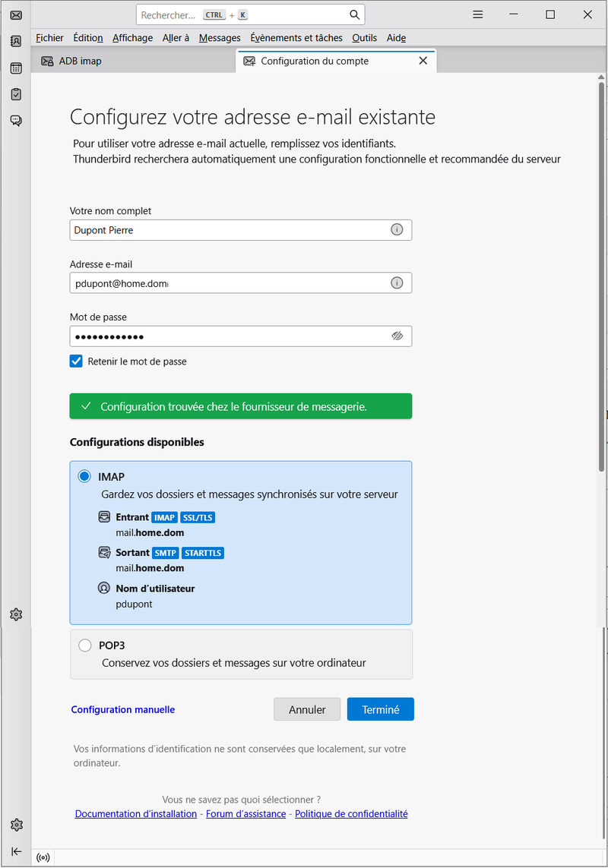
Task: Collapse the spaces toolbar with arrow icon
Action: point(16,851)
